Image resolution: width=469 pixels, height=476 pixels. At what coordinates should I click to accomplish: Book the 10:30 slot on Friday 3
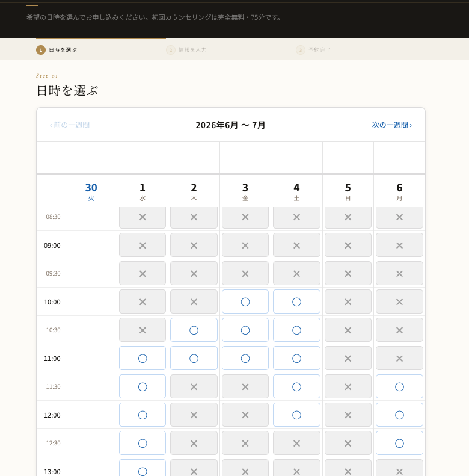coord(245,330)
